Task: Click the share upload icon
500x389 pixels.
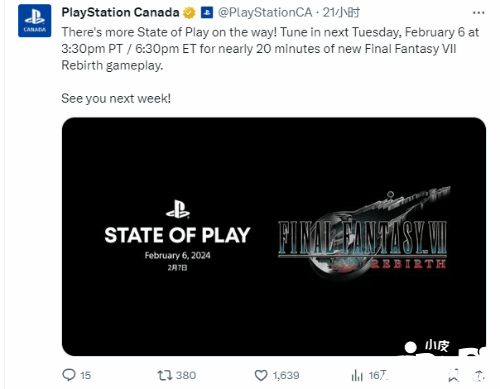Action: [479, 375]
